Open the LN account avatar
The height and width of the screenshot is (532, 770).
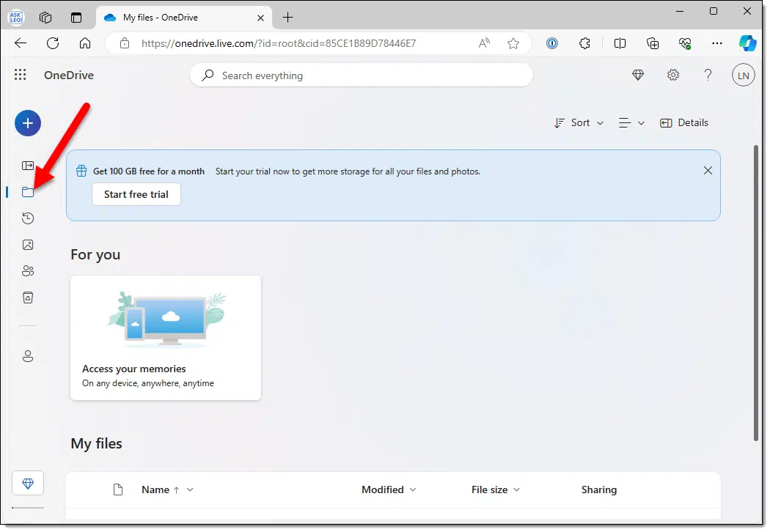[x=743, y=75]
